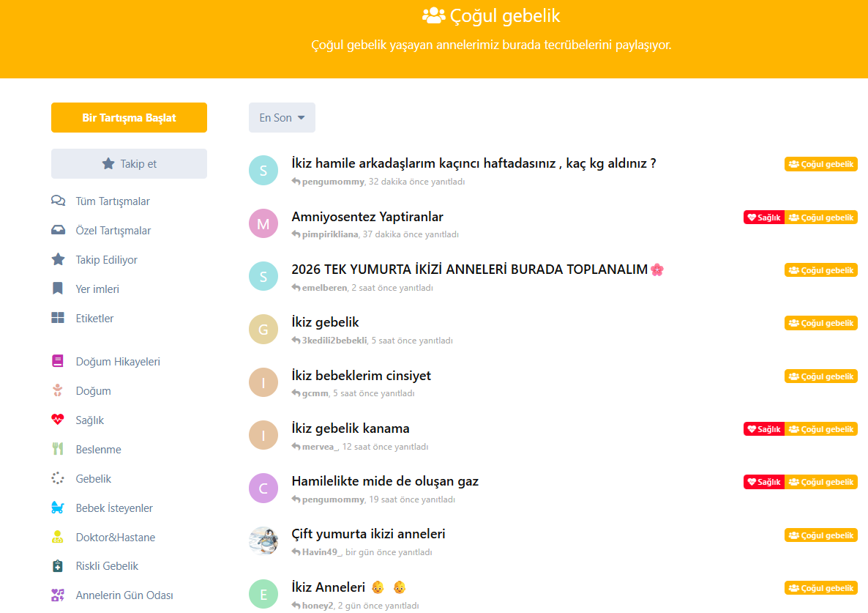
Task: Click the penguin avatar of Çift yumurta ikizi anneleri
Action: pyautogui.click(x=263, y=541)
